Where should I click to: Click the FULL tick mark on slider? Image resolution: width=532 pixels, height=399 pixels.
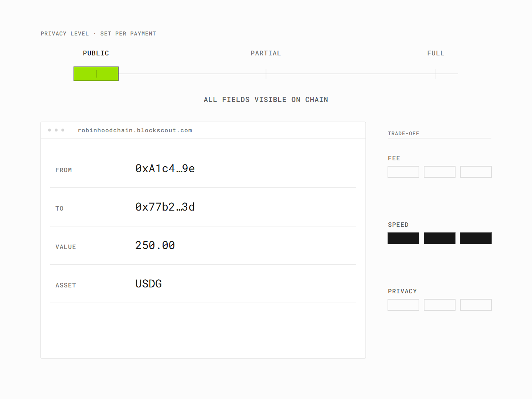pos(436,74)
